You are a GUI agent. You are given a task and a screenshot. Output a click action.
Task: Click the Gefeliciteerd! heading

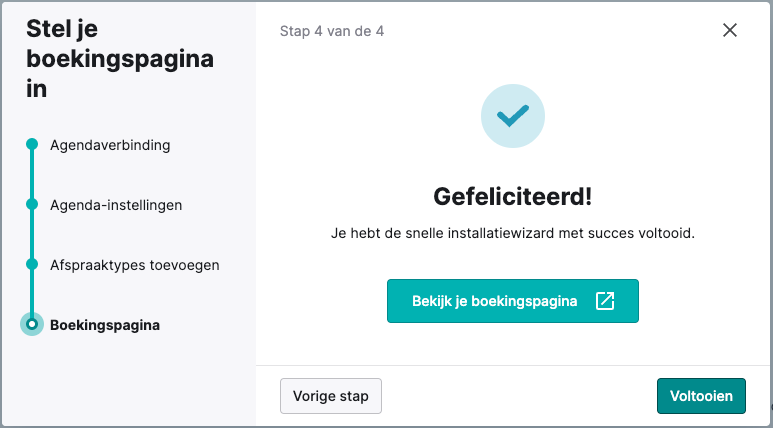pos(513,197)
